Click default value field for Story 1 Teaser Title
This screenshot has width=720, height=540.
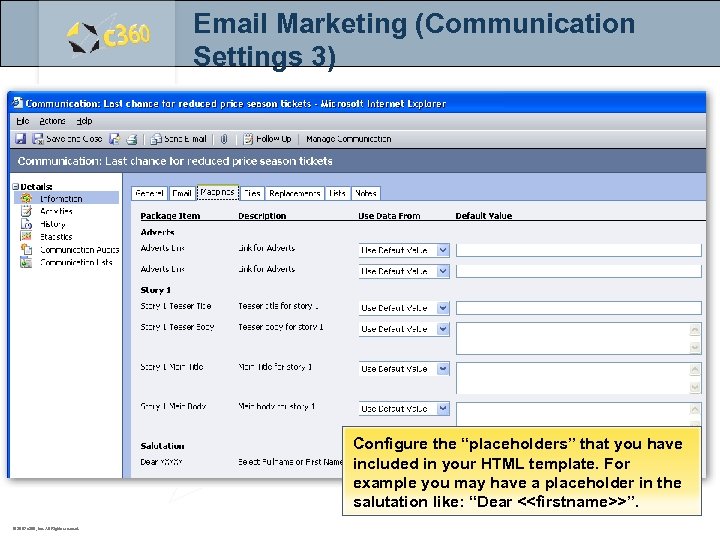point(579,308)
